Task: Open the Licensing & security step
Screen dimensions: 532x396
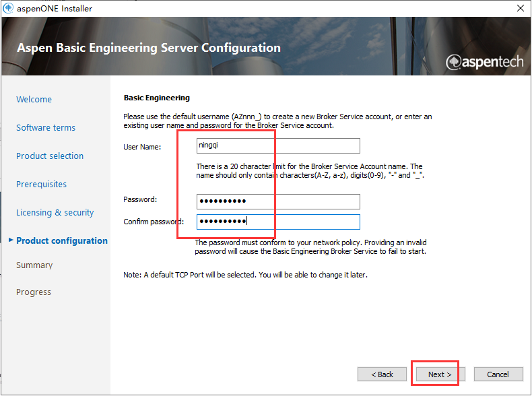Action: 55,213
